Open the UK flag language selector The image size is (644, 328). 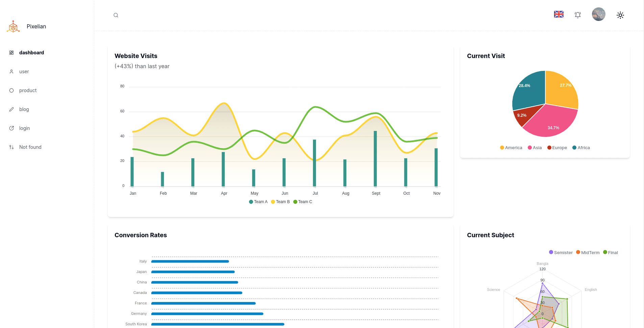(559, 14)
